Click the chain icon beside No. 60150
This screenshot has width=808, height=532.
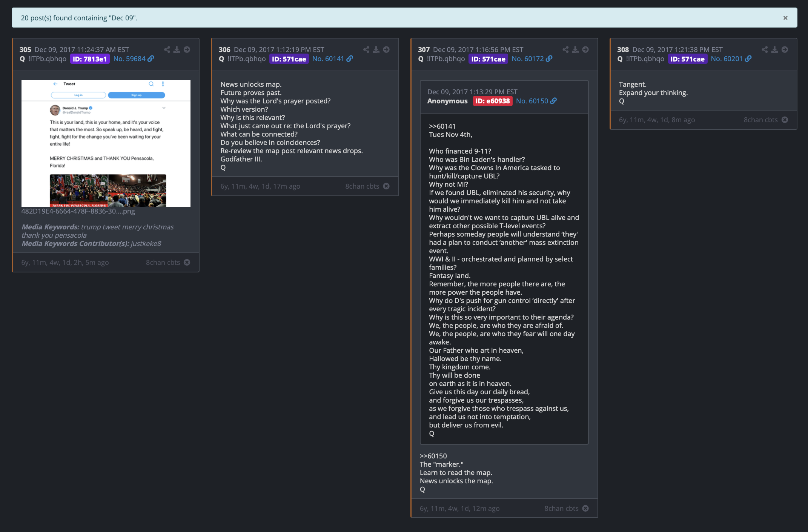[553, 101]
